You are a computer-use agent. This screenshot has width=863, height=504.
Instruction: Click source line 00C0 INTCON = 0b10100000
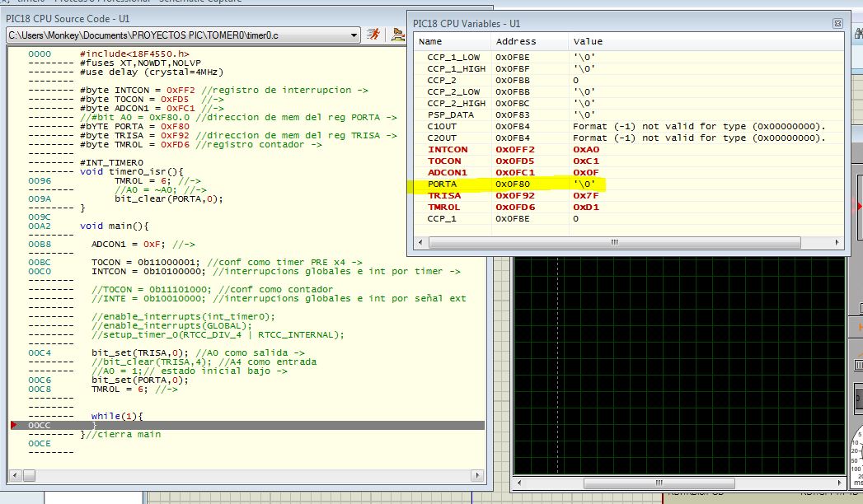(x=244, y=272)
